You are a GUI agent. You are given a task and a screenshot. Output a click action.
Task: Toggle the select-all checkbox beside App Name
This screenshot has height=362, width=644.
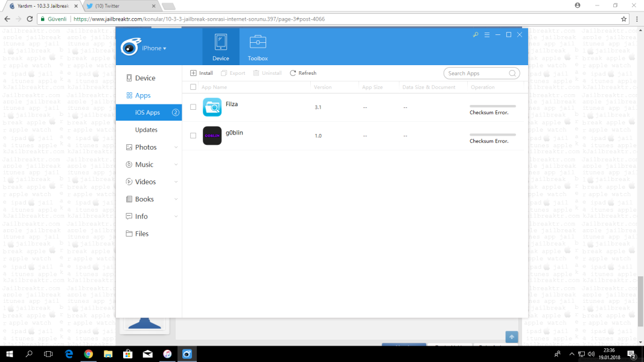(193, 87)
